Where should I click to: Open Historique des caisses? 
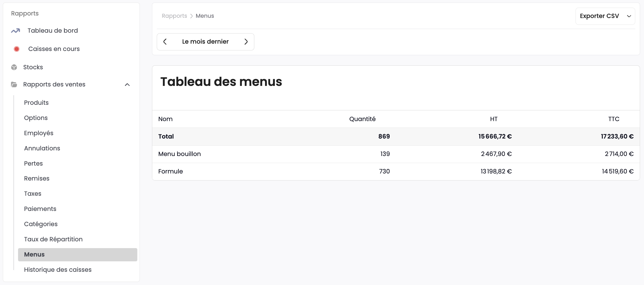[58, 270]
